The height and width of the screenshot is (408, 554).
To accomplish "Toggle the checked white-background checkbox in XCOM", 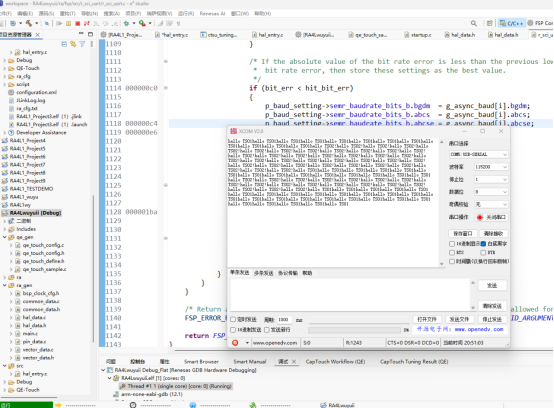I will tap(483, 244).
